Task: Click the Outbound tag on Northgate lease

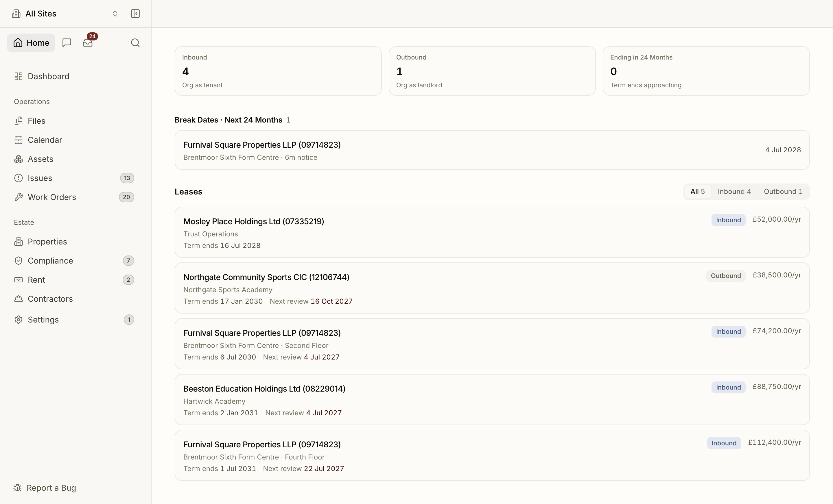Action: (725, 276)
